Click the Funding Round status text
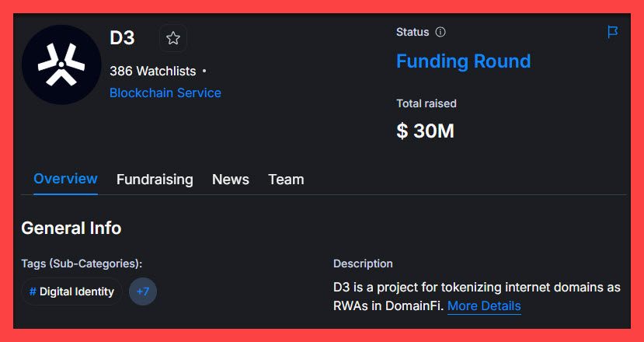644x342 pixels. (464, 61)
